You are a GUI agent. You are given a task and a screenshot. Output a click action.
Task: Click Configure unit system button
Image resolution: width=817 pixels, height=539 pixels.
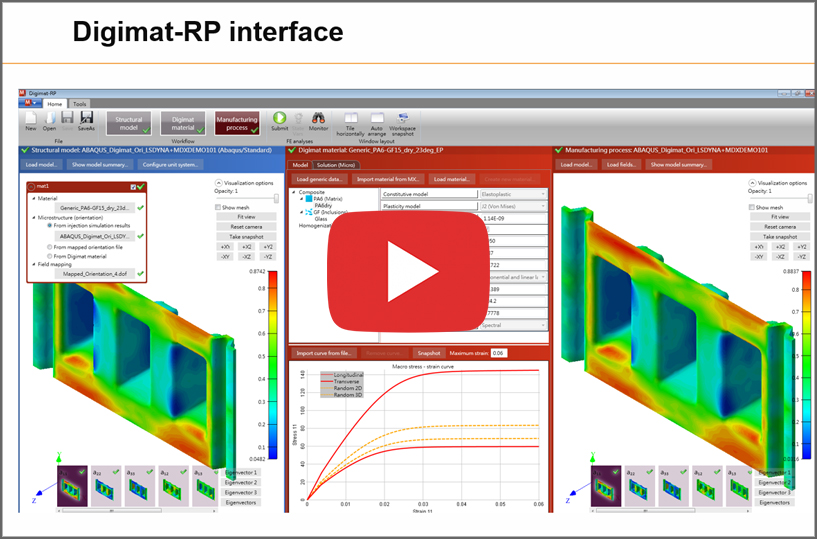[170, 165]
